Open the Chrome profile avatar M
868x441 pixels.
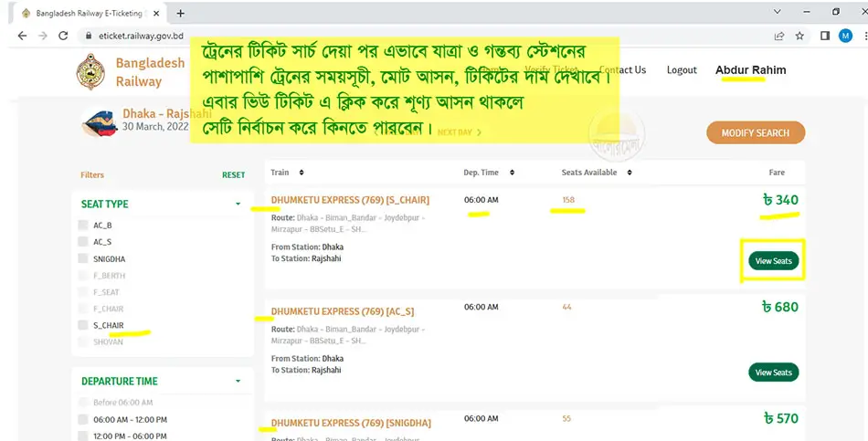[844, 36]
